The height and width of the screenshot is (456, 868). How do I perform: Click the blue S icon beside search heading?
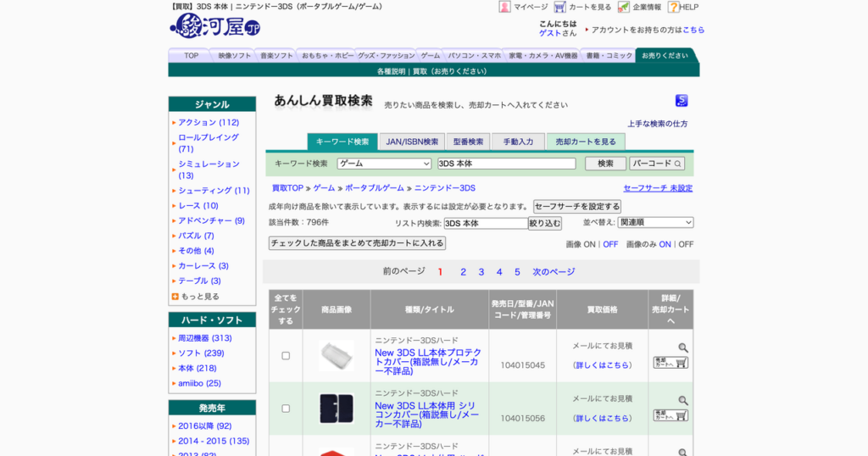click(682, 100)
